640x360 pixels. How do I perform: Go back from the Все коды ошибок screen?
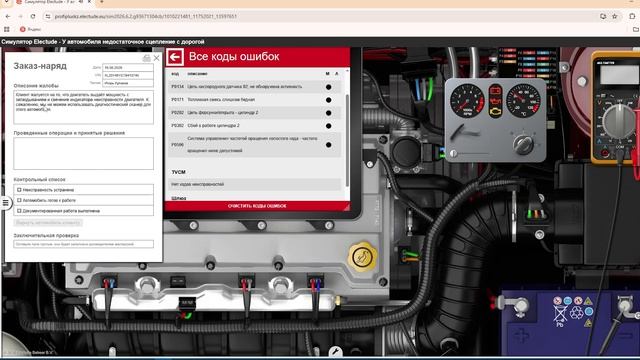click(x=176, y=57)
